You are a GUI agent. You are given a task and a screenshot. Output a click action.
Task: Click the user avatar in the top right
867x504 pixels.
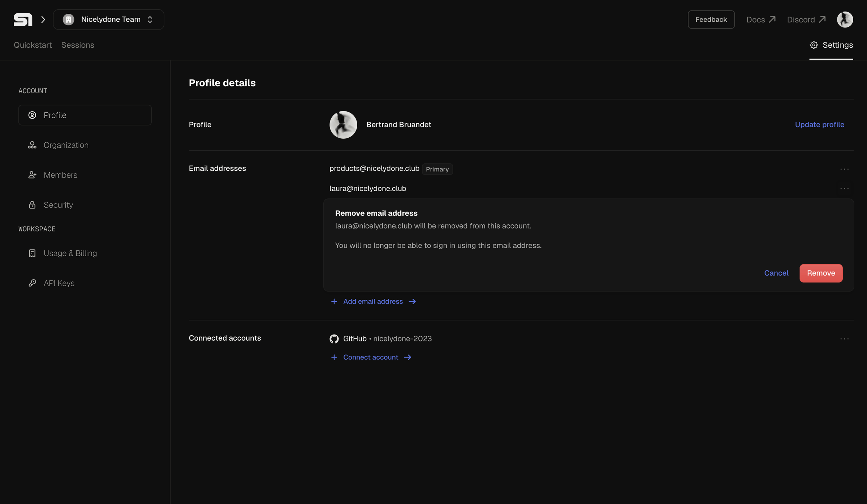(x=845, y=20)
